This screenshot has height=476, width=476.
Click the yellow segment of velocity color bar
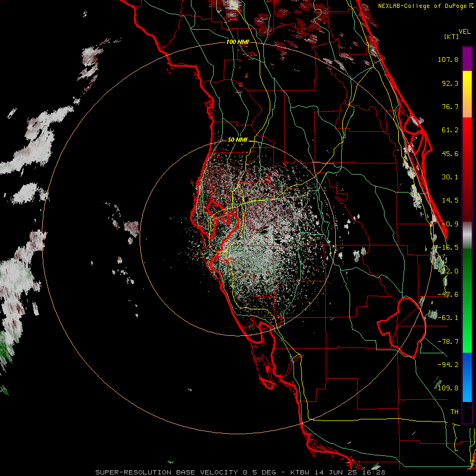click(467, 83)
